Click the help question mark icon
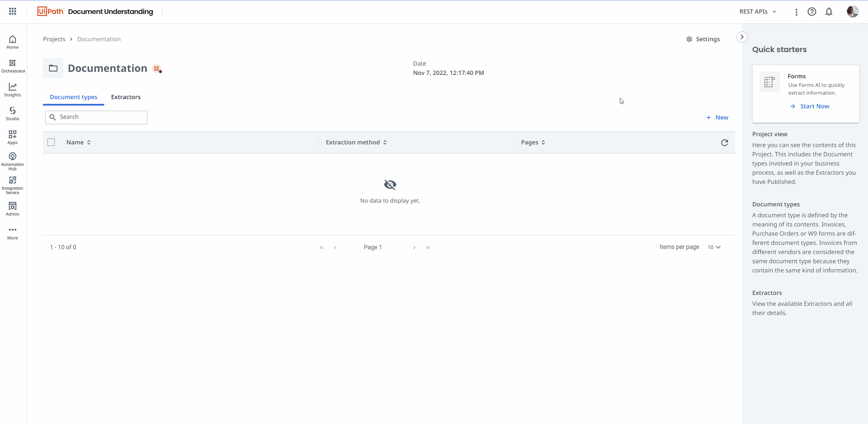 812,12
